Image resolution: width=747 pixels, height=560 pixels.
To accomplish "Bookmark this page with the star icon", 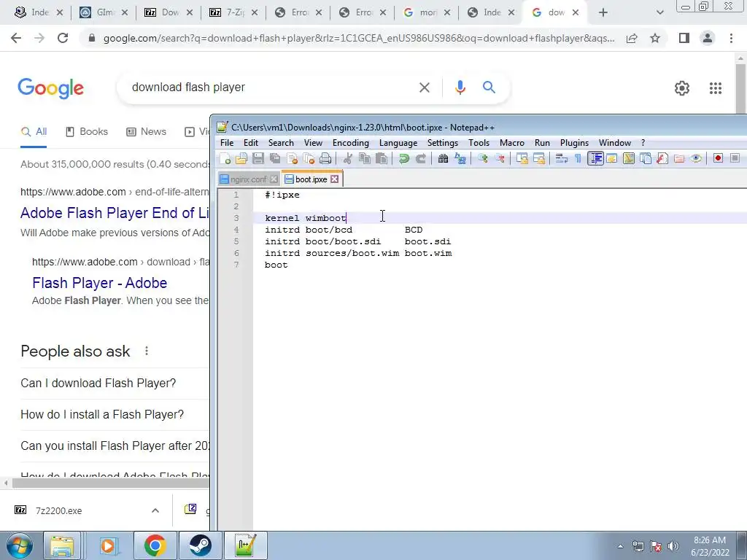I will [655, 38].
